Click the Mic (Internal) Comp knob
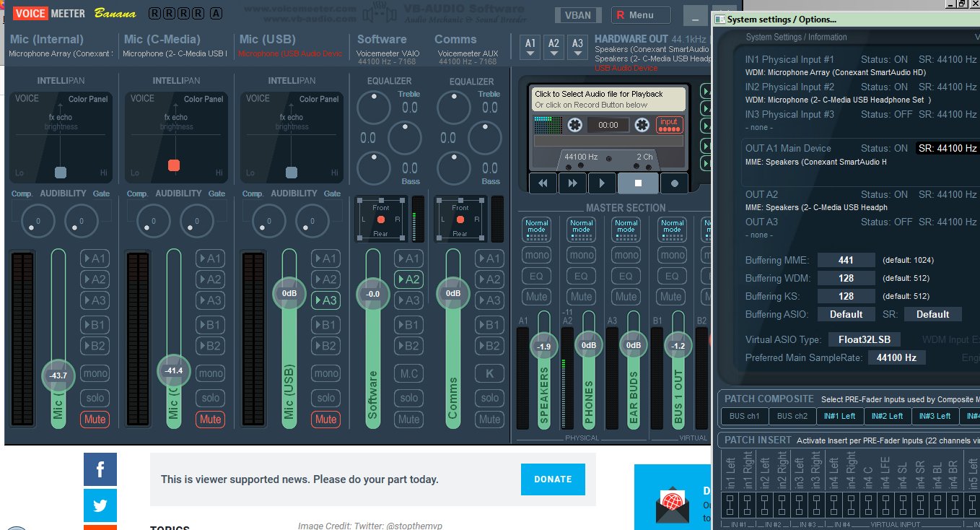980x530 pixels. click(38, 221)
